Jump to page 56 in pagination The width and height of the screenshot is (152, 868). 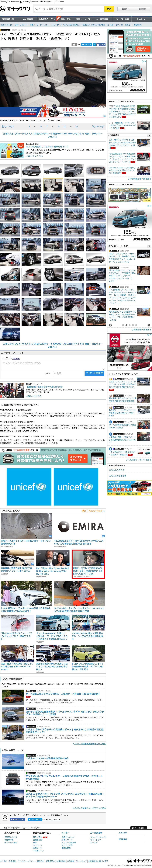(x=76, y=126)
